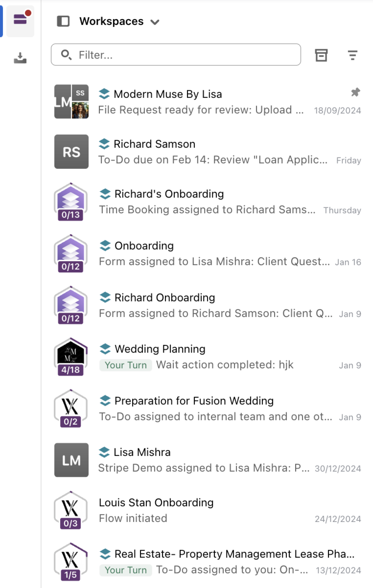This screenshot has height=588, width=373.
Task: Click the Your Turn tag on Wedding Planning
Action: [126, 365]
